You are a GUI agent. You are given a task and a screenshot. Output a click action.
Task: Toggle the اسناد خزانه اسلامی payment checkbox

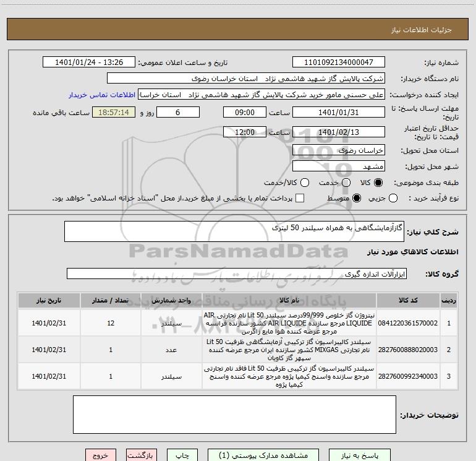click(300, 198)
